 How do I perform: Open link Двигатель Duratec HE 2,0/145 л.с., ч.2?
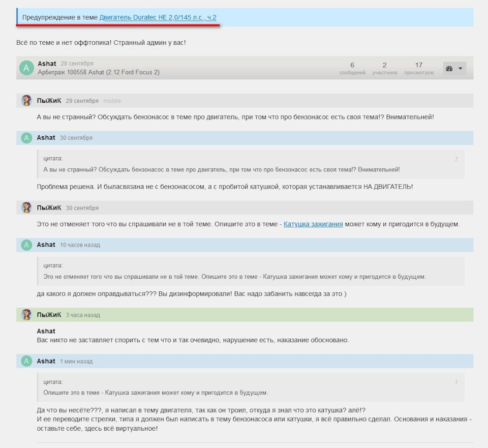tap(158, 17)
